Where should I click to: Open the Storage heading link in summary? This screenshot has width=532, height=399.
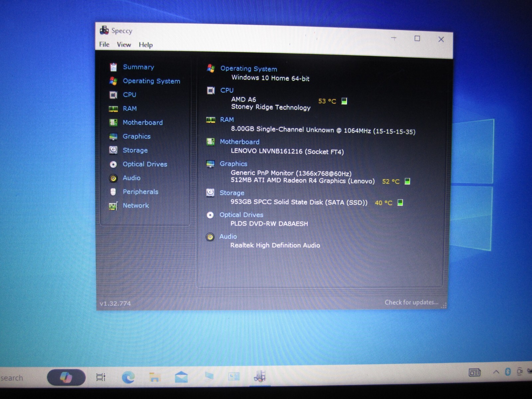click(232, 193)
